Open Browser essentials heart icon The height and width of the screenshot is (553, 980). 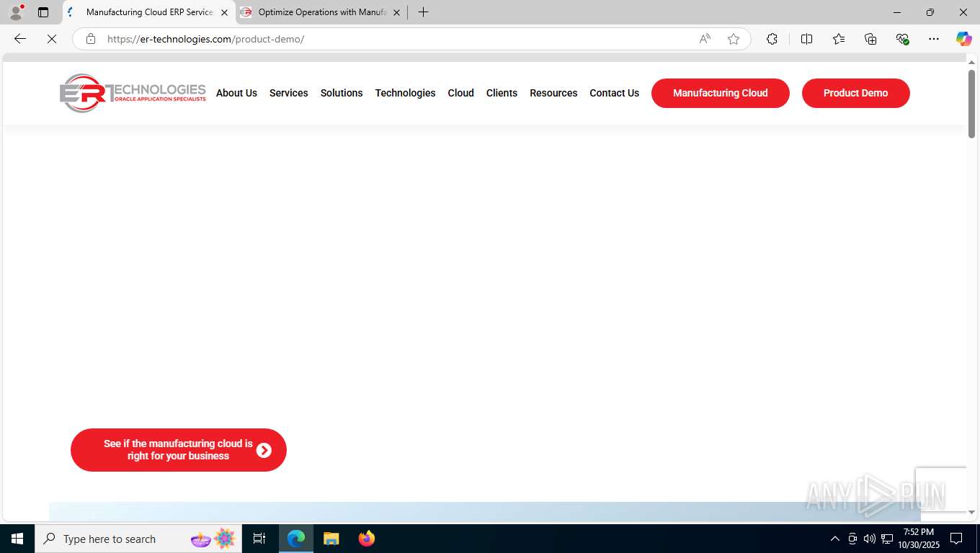[902, 39]
